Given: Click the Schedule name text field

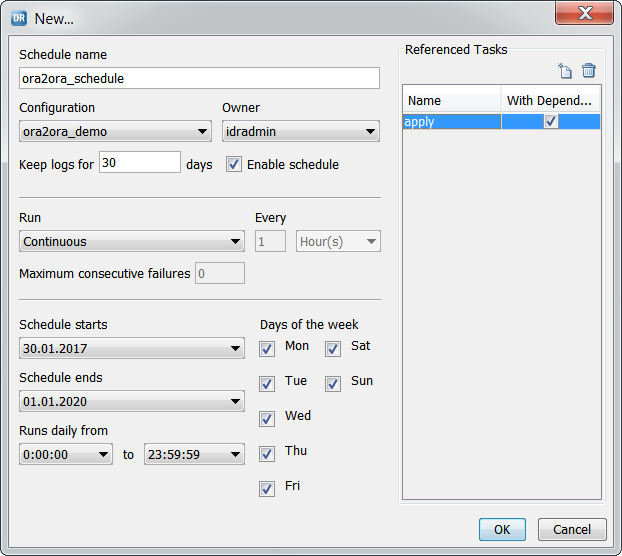Looking at the screenshot, I should click(x=199, y=78).
